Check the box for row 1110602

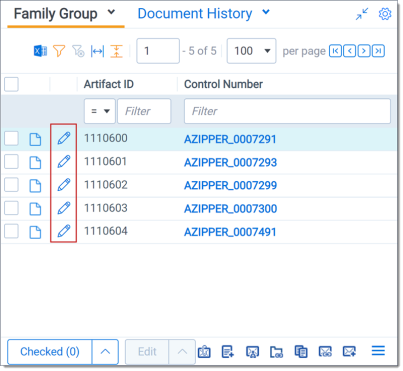[11, 185]
